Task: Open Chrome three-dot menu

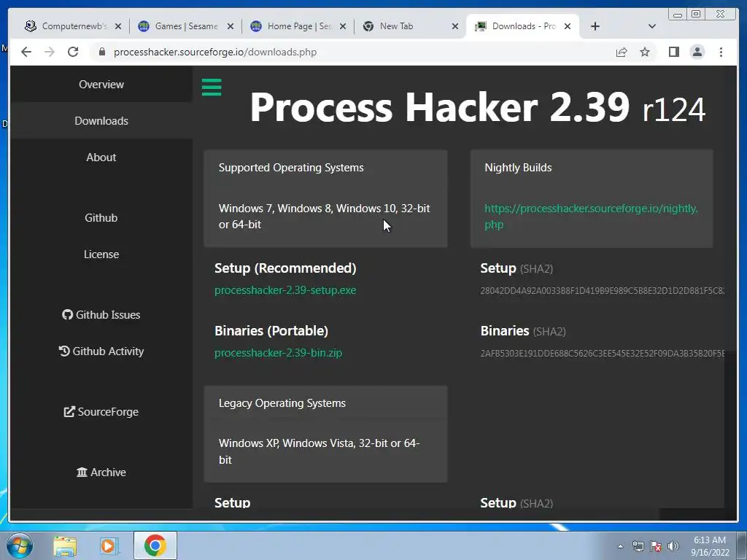Action: [721, 52]
